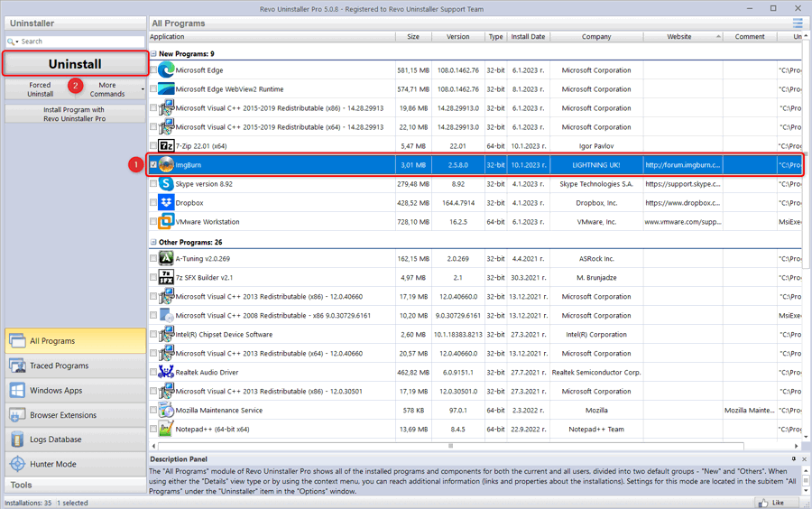Click the Logs Database sidebar icon

tap(17, 440)
